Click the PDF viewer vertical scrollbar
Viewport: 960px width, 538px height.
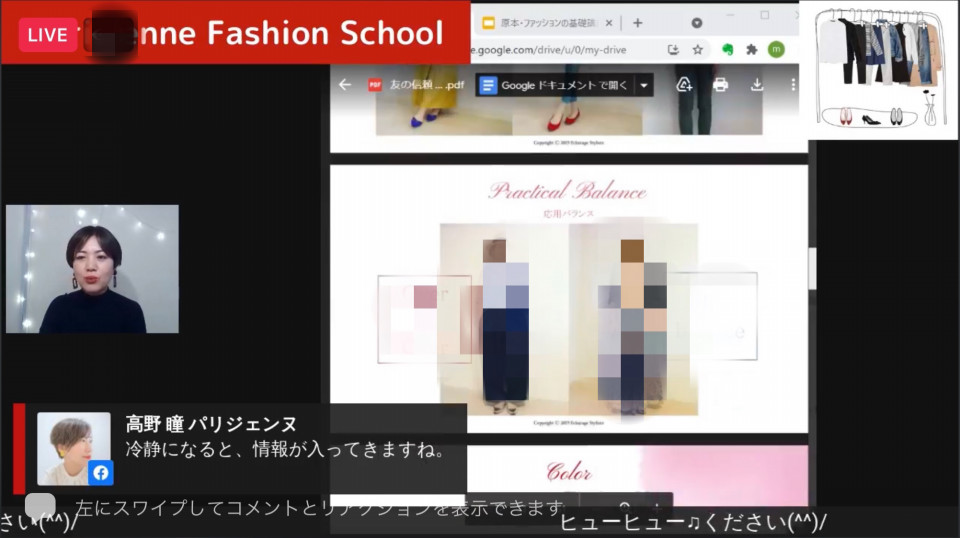[812, 267]
